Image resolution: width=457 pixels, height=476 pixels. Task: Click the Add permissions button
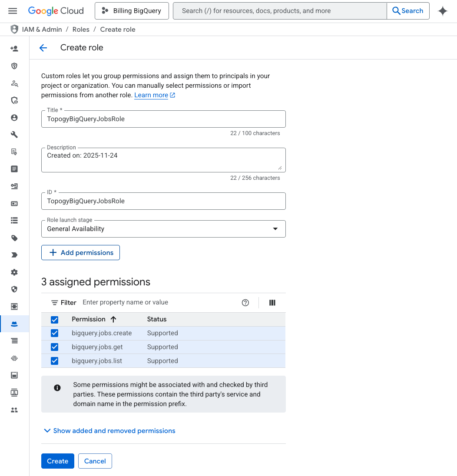(x=80, y=253)
